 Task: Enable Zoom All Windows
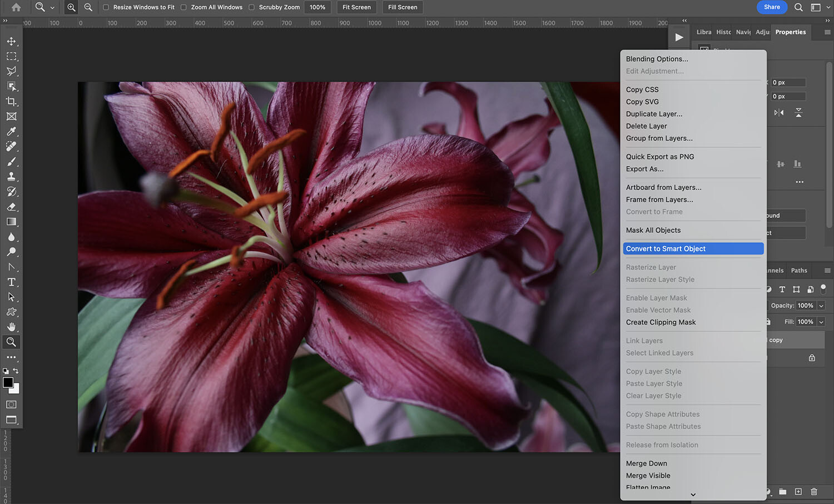[183, 7]
